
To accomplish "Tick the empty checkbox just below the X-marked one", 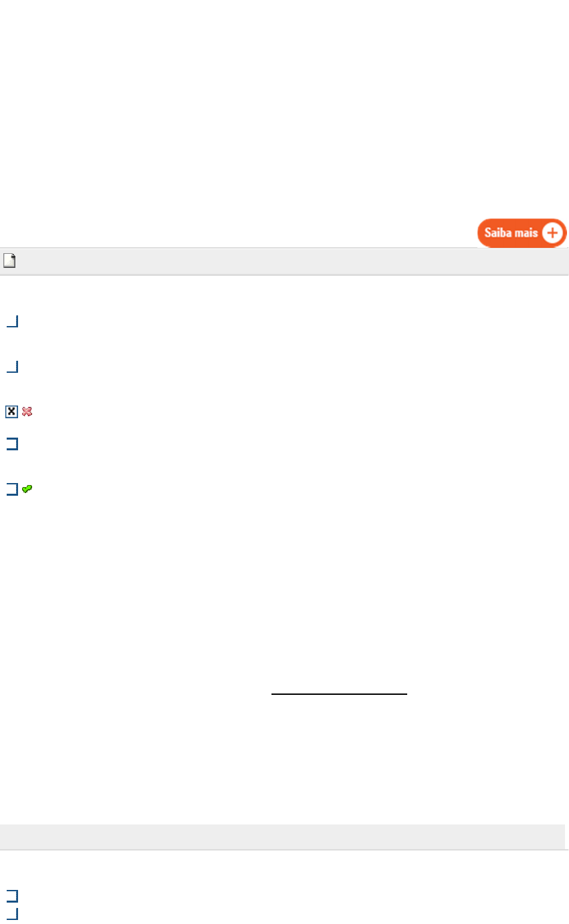I will pos(11,444).
